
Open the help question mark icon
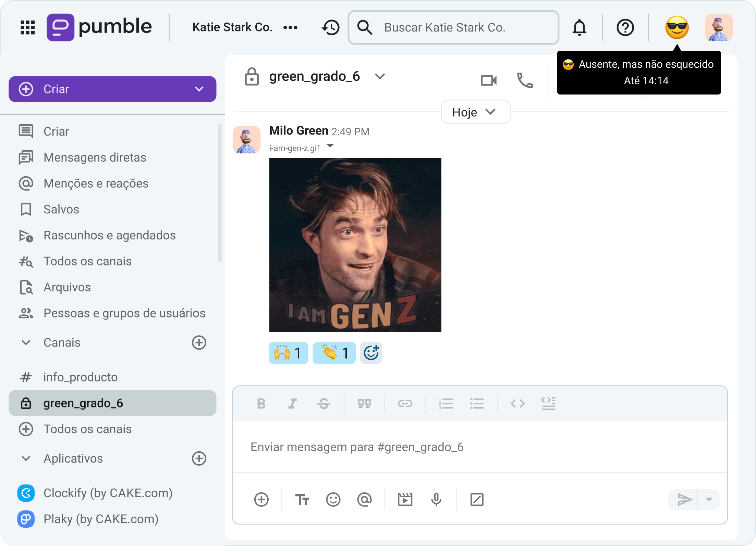(625, 27)
